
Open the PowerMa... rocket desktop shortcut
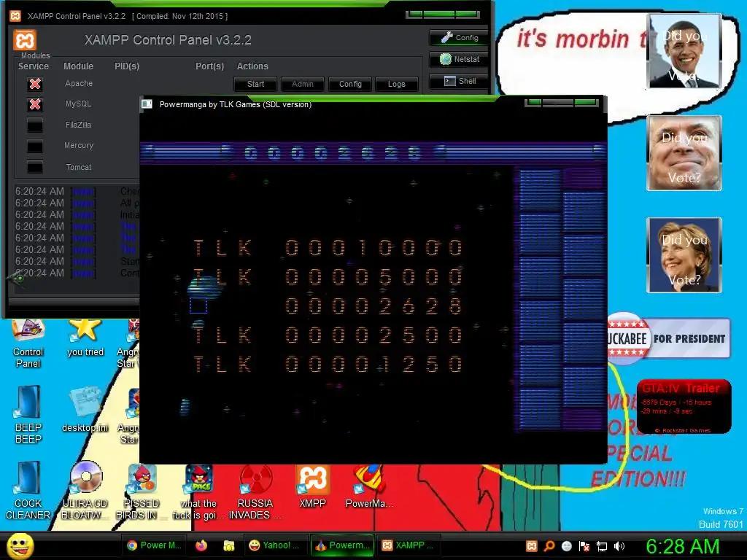coord(369,486)
